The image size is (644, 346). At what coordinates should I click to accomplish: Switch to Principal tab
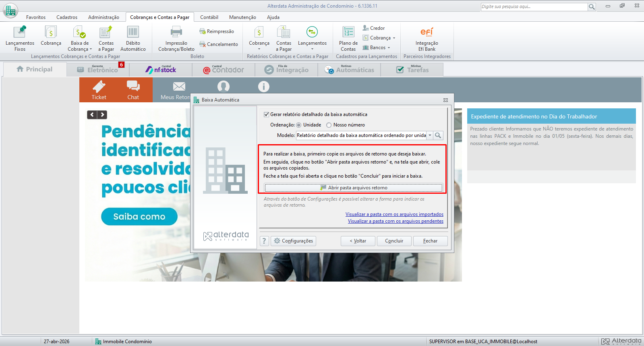click(35, 69)
